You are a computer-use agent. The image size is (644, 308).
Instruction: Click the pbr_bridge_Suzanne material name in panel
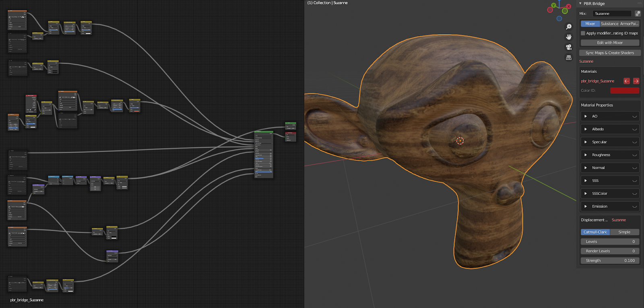(598, 81)
